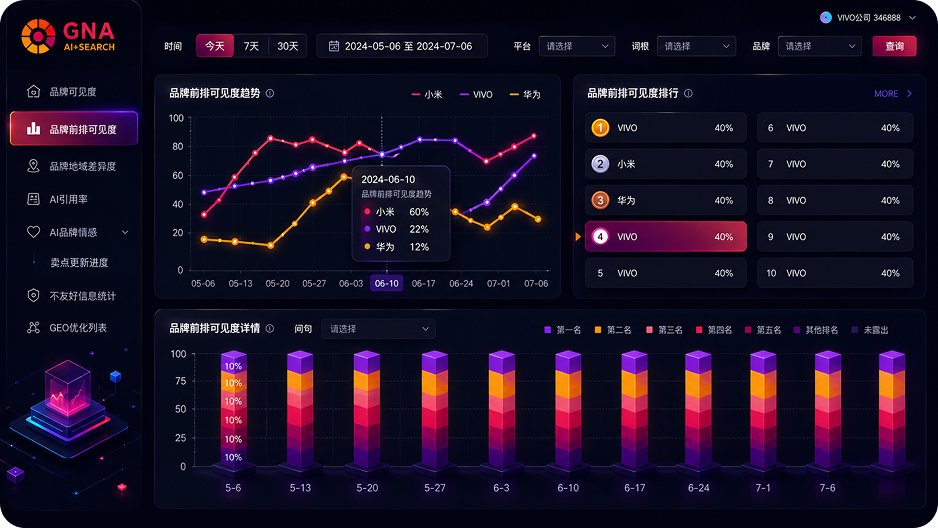Click info icon beside 品牌前排可见度排行
This screenshot has width=938, height=528.
(688, 93)
